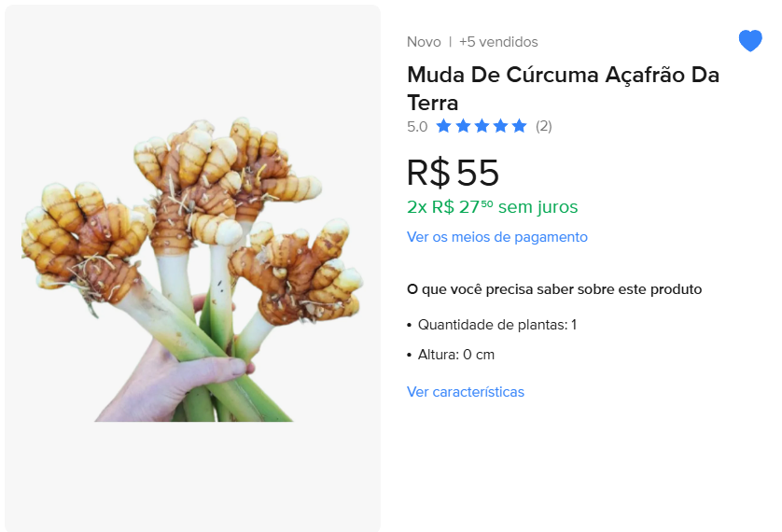The image size is (782, 532).
Task: Click the fifth rating star
Action: pyautogui.click(x=519, y=126)
